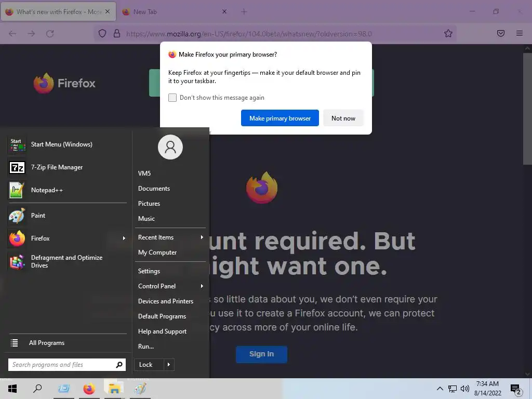Dismiss dialog with Not now button
This screenshot has height=399, width=532.
(x=343, y=118)
